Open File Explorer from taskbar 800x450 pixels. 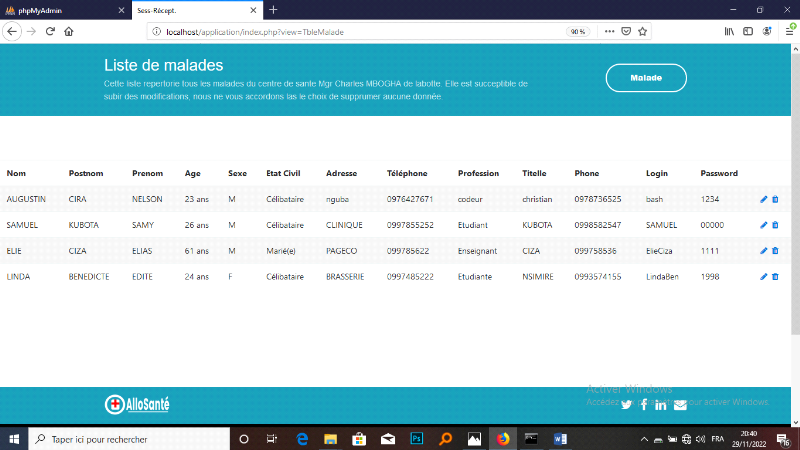[331, 439]
